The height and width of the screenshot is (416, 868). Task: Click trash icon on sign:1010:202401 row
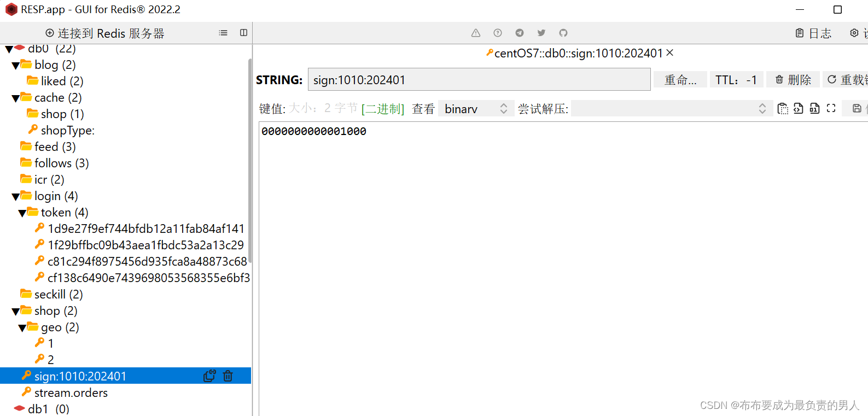pos(228,376)
